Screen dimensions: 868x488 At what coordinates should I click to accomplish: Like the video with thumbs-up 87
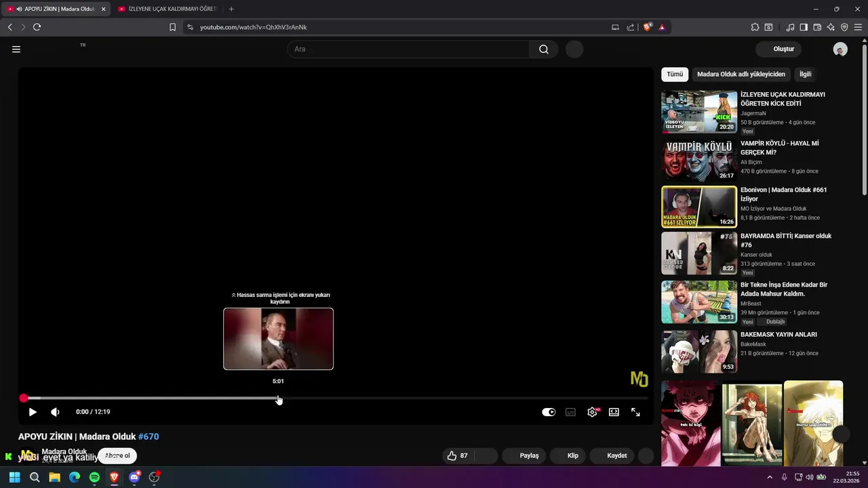click(458, 455)
